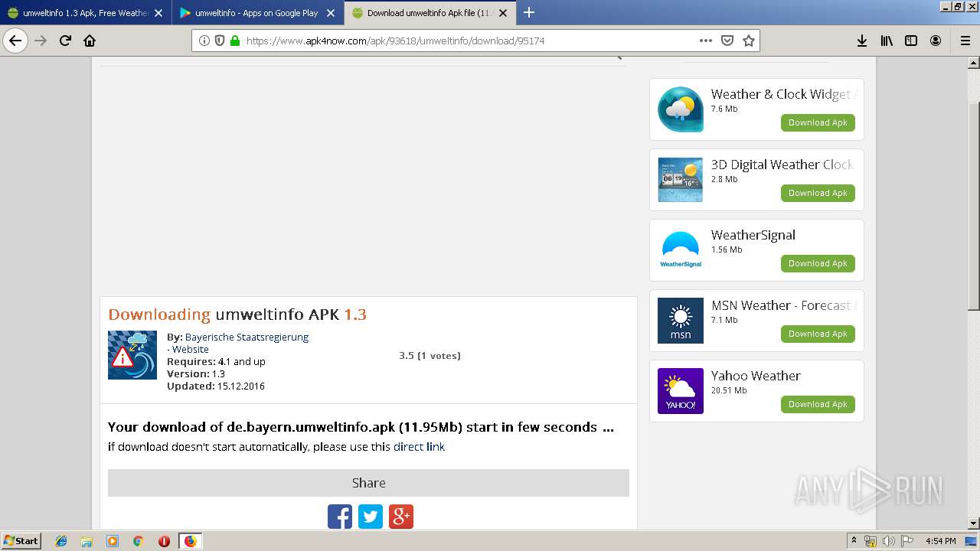Open volume control in system tray
980x551 pixels.
coord(889,541)
